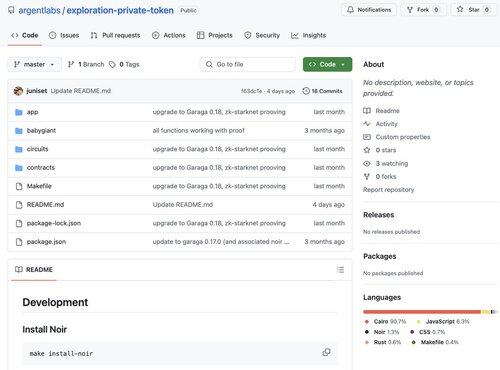Open the circuits folder
This screenshot has width=500, height=370.
(x=37, y=149)
